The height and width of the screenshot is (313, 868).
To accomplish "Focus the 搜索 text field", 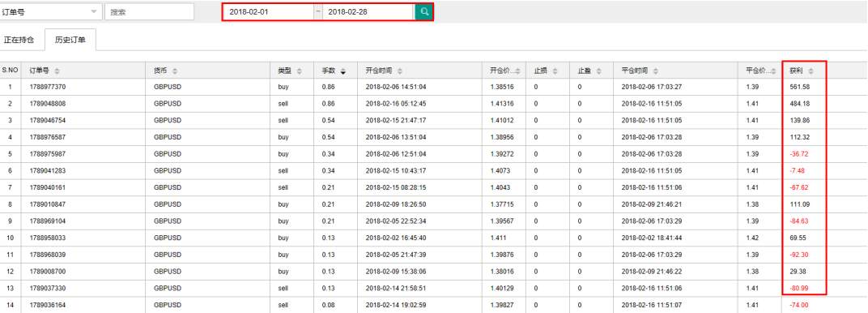I will click(150, 11).
